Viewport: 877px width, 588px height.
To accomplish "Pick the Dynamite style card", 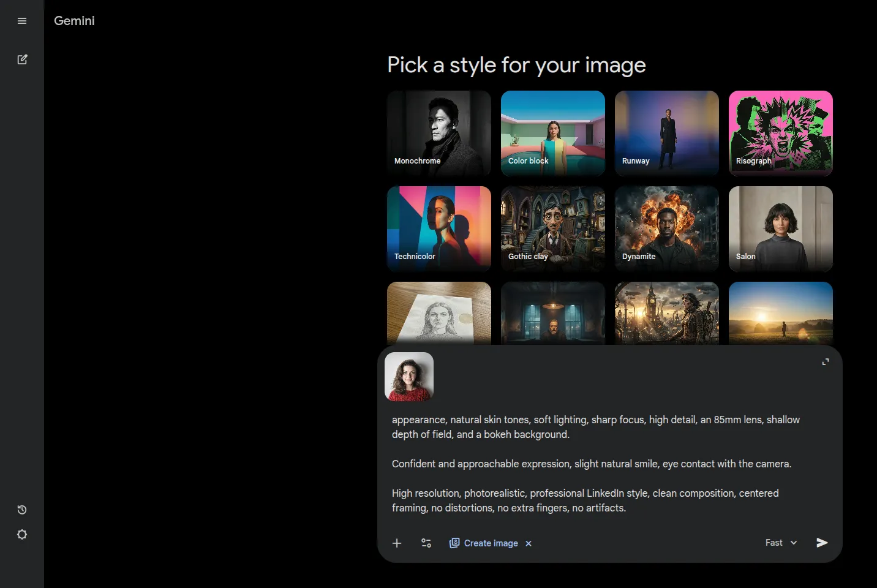I will [x=667, y=229].
